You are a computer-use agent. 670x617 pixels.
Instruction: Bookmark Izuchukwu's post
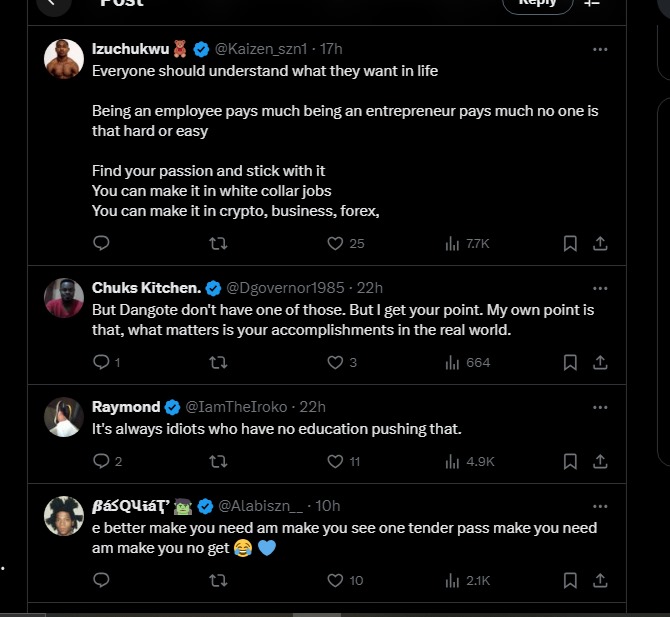pyautogui.click(x=569, y=243)
